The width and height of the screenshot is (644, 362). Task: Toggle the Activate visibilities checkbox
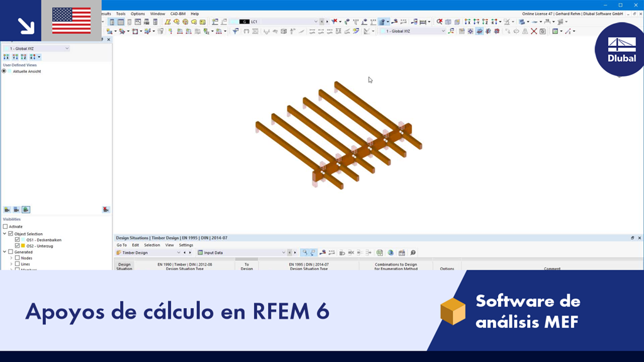[x=5, y=226]
